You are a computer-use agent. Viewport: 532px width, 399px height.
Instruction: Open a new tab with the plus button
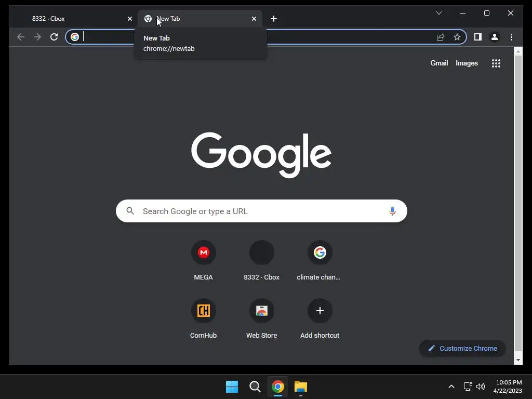pos(274,19)
